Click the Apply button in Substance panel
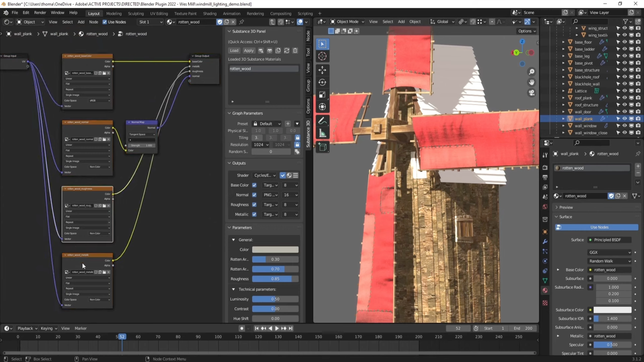The height and width of the screenshot is (362, 644). coord(249,50)
